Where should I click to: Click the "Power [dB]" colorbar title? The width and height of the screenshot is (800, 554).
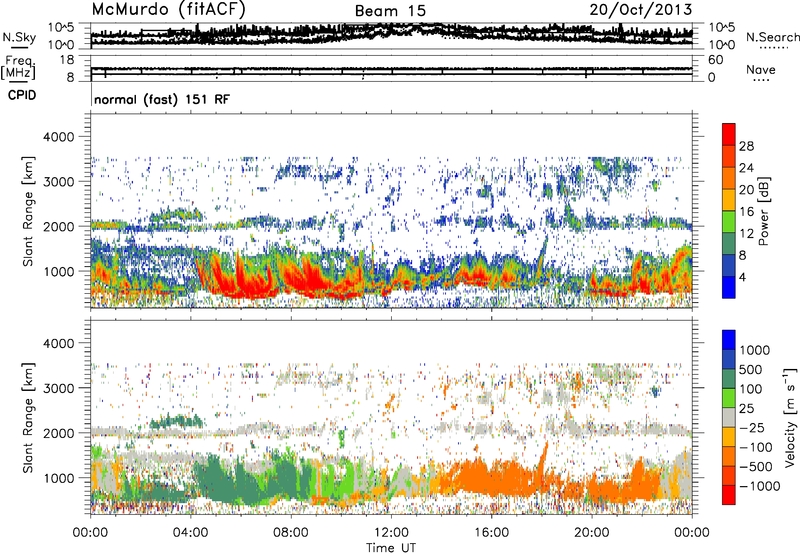[x=764, y=211]
